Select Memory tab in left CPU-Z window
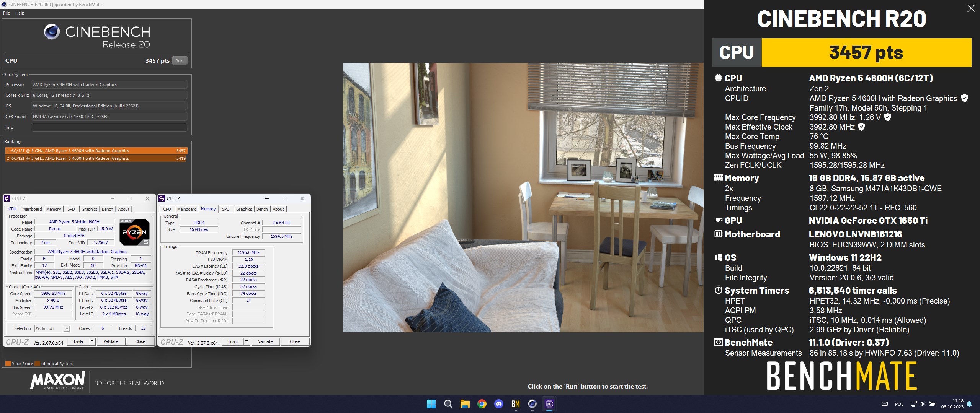 click(54, 209)
